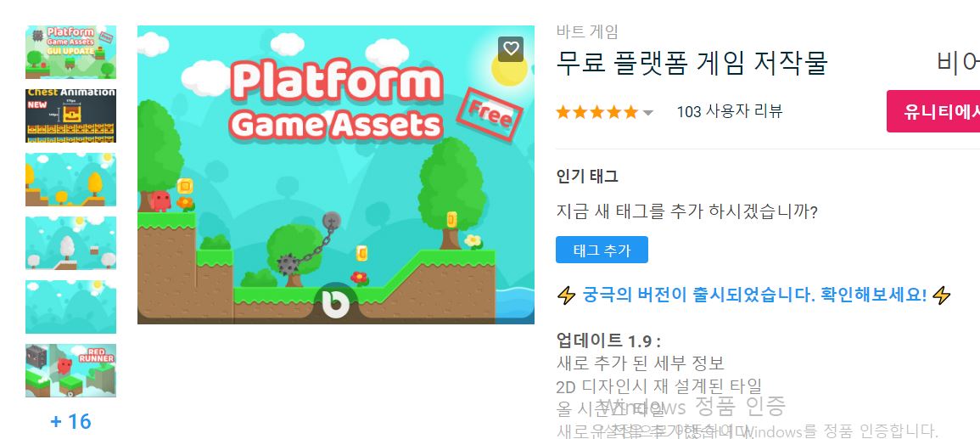This screenshot has height=439, width=980.
Task: Expand the + 16 more images link
Action: point(70,421)
